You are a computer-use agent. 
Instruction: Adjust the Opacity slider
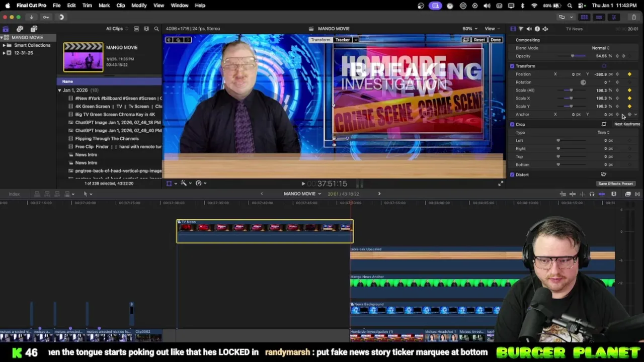[x=573, y=56]
